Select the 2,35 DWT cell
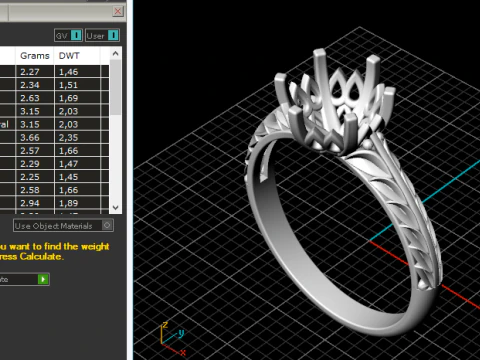The image size is (480, 360). point(77,137)
